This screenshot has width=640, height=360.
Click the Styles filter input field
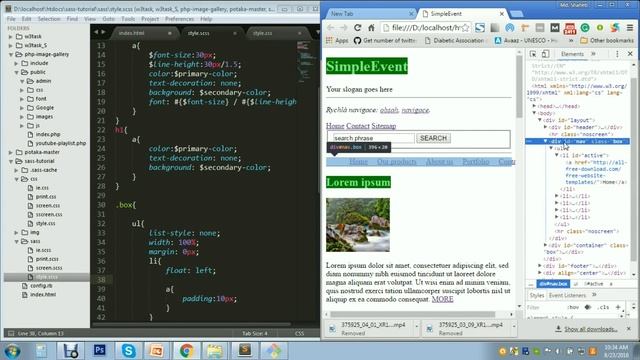coord(545,307)
